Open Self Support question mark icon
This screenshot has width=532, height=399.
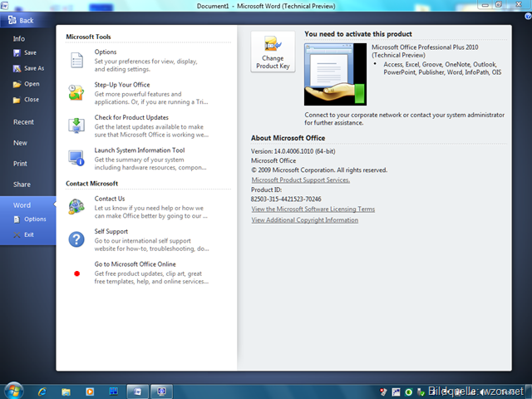pyautogui.click(x=76, y=239)
